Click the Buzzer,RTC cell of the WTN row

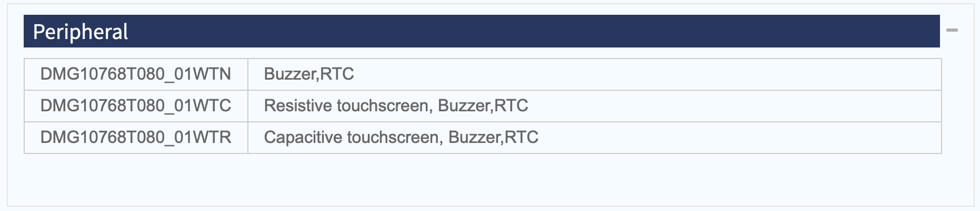pos(595,74)
